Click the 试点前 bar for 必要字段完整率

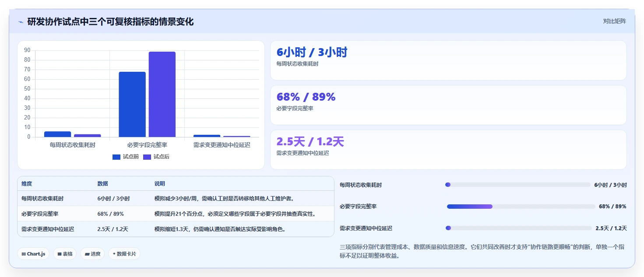click(132, 104)
